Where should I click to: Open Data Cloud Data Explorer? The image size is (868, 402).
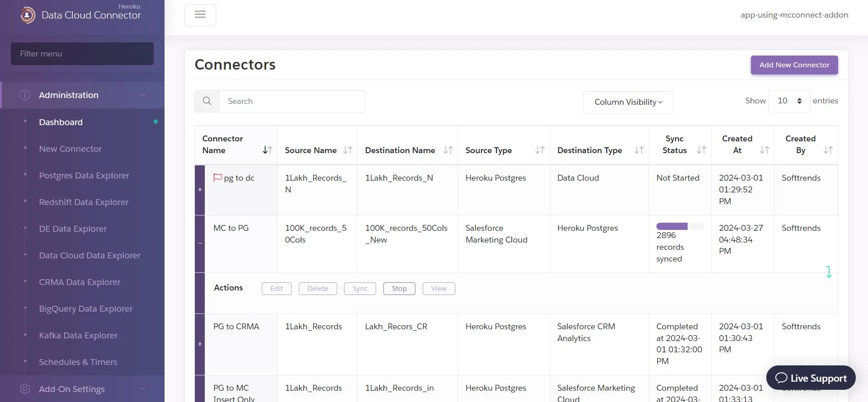click(x=90, y=255)
